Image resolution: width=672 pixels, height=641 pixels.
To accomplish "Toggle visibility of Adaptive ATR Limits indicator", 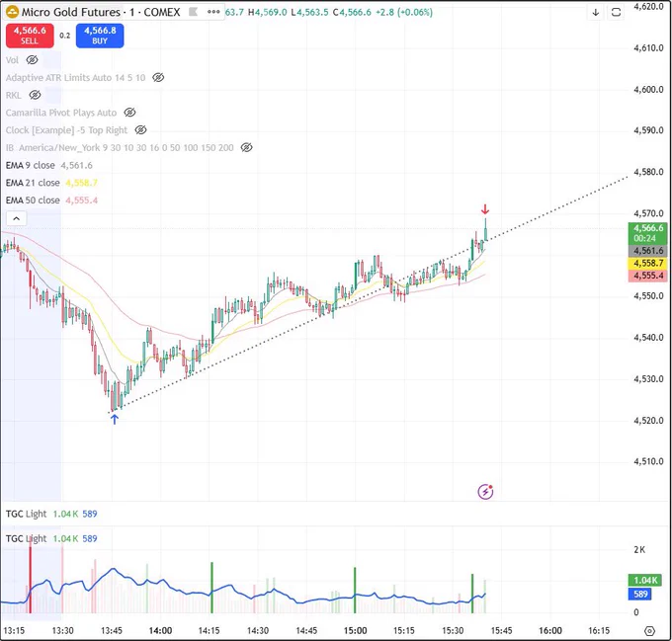I will coord(158,77).
